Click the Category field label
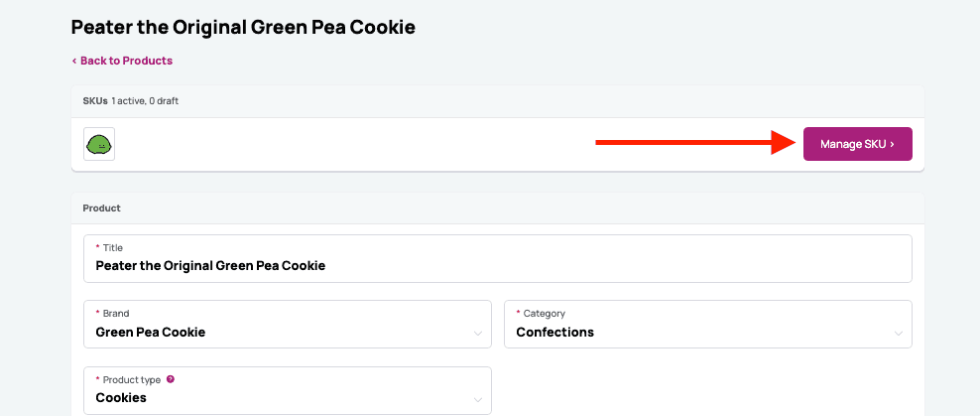This screenshot has width=980, height=416. tap(544, 314)
